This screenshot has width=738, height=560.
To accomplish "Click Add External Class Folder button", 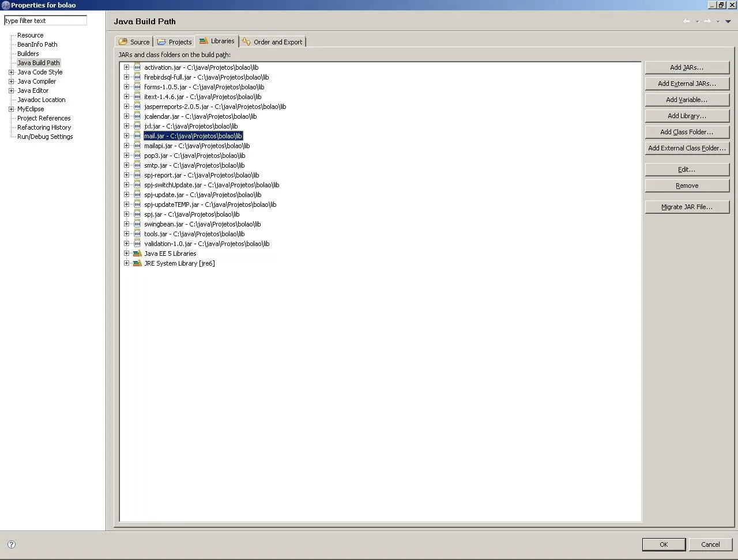I will tap(687, 148).
